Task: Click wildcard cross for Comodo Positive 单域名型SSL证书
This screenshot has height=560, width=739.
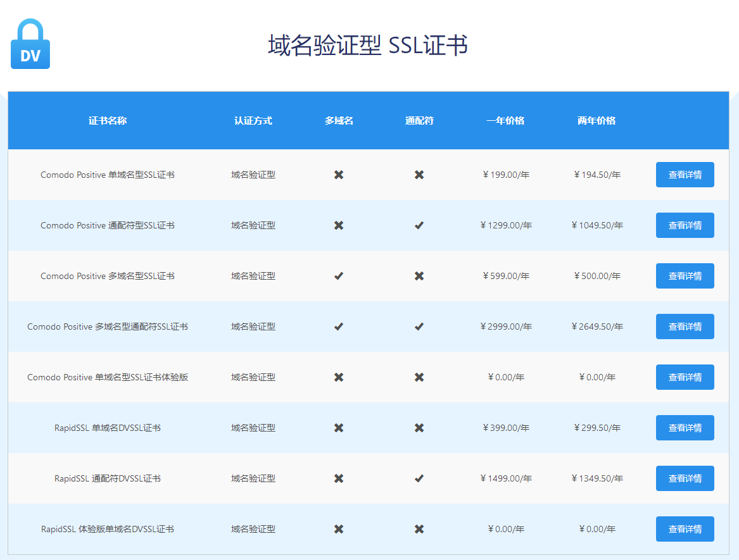Action: click(419, 175)
